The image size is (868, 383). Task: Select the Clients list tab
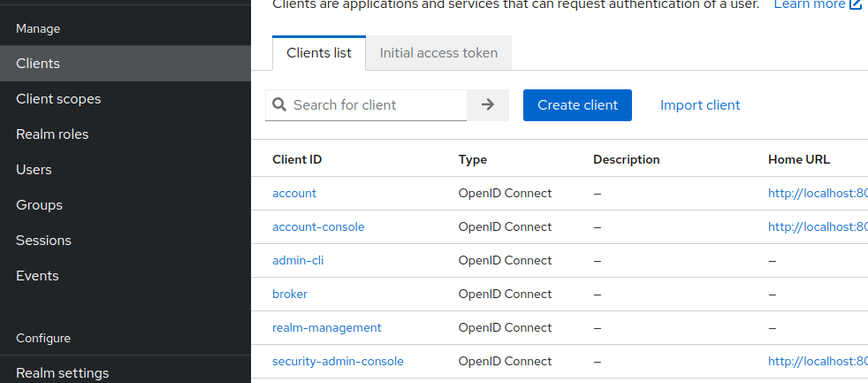click(319, 53)
